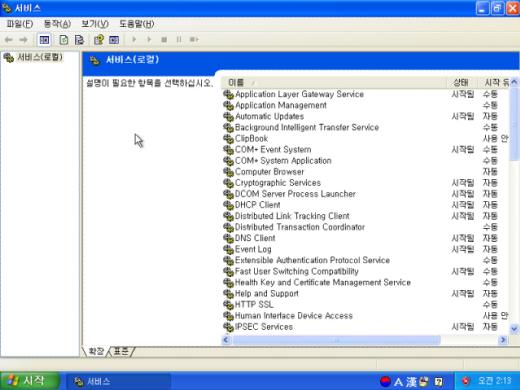This screenshot has width=520, height=390.
Task: Click the startup type column header
Action: [x=493, y=82]
